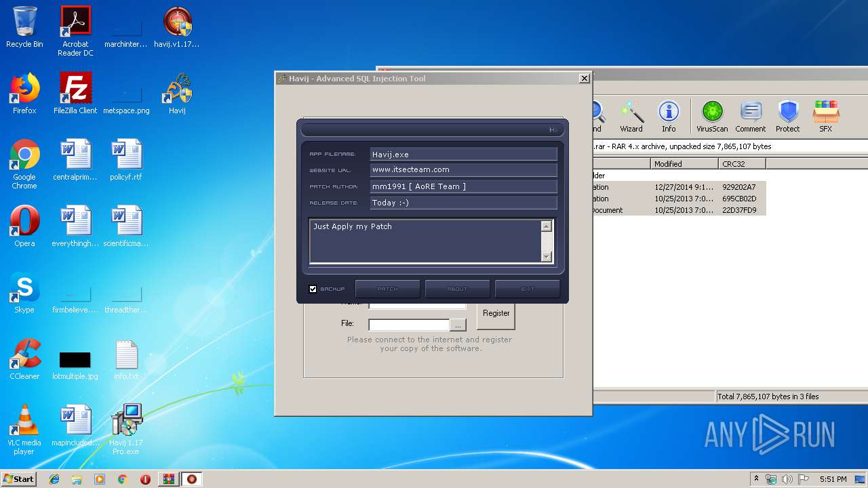Click WinRAR VirusScan toolbar icon
The image size is (868, 488).
712,117
